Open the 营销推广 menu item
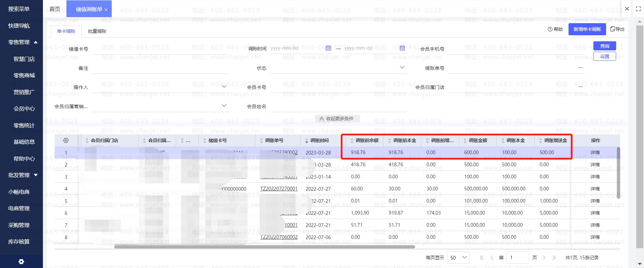Screen dimensions: 644x268 (x=24, y=92)
